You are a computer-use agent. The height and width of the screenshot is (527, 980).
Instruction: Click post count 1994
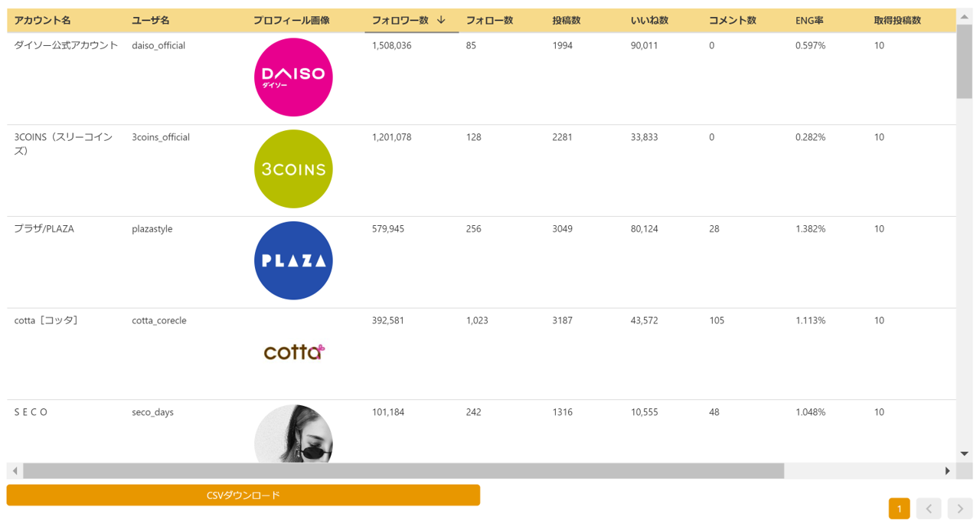pos(563,45)
